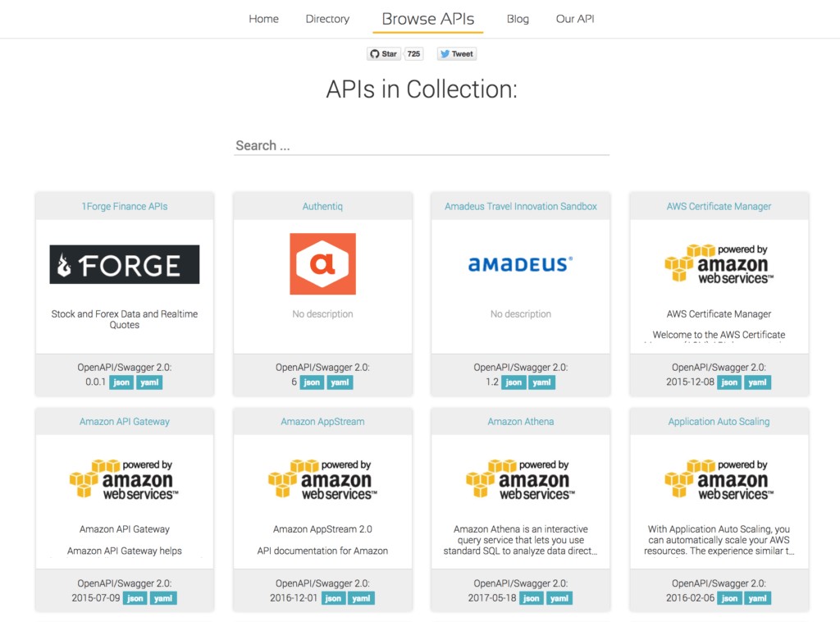Open the 1Forge Finance APIs link
The height and width of the screenshot is (622, 840).
click(124, 206)
